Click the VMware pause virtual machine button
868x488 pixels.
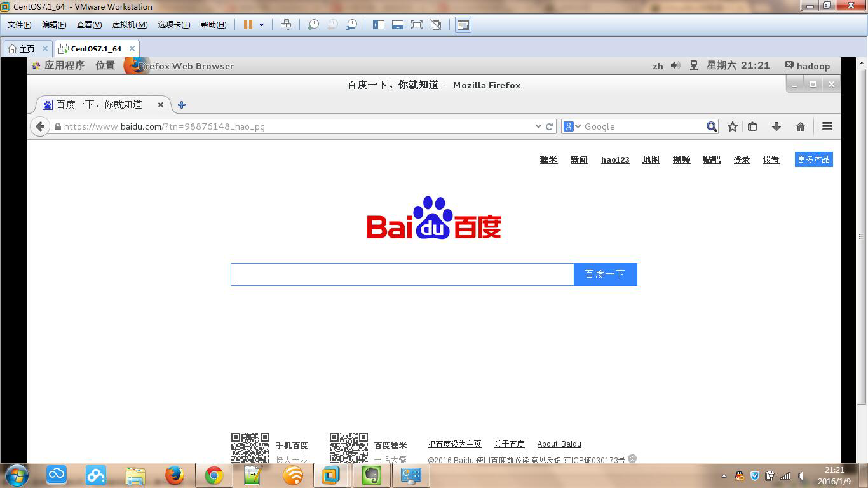(x=248, y=25)
